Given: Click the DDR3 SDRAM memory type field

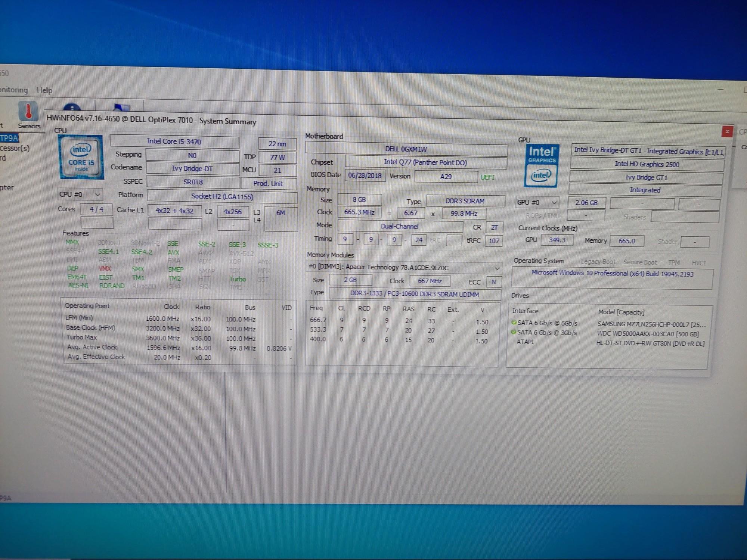Looking at the screenshot, I should click(465, 201).
